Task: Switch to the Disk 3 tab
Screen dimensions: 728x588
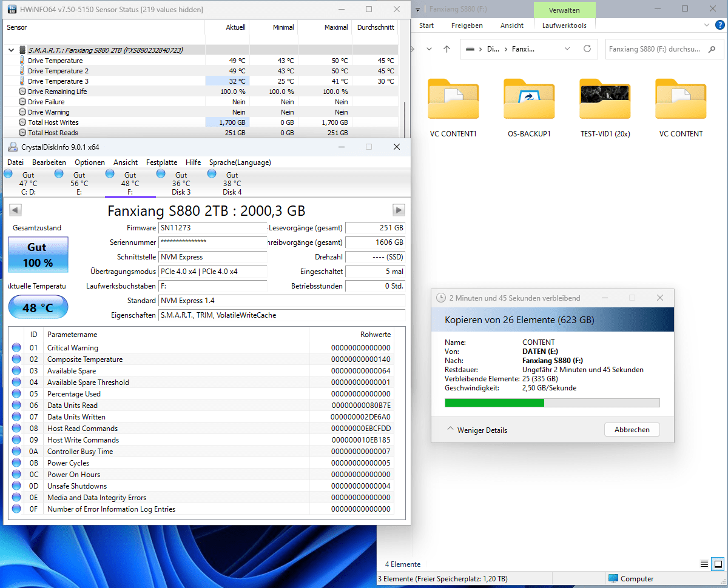Action: [181, 183]
